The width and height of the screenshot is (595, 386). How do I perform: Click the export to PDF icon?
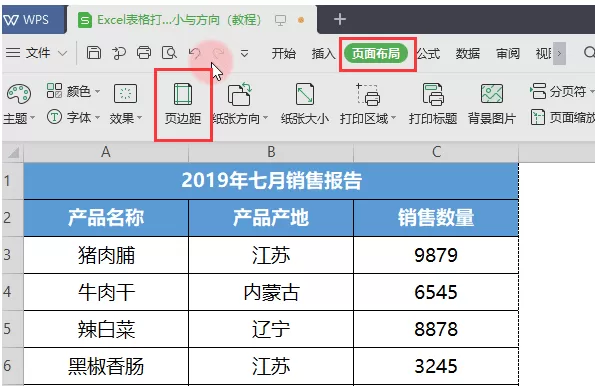click(119, 53)
